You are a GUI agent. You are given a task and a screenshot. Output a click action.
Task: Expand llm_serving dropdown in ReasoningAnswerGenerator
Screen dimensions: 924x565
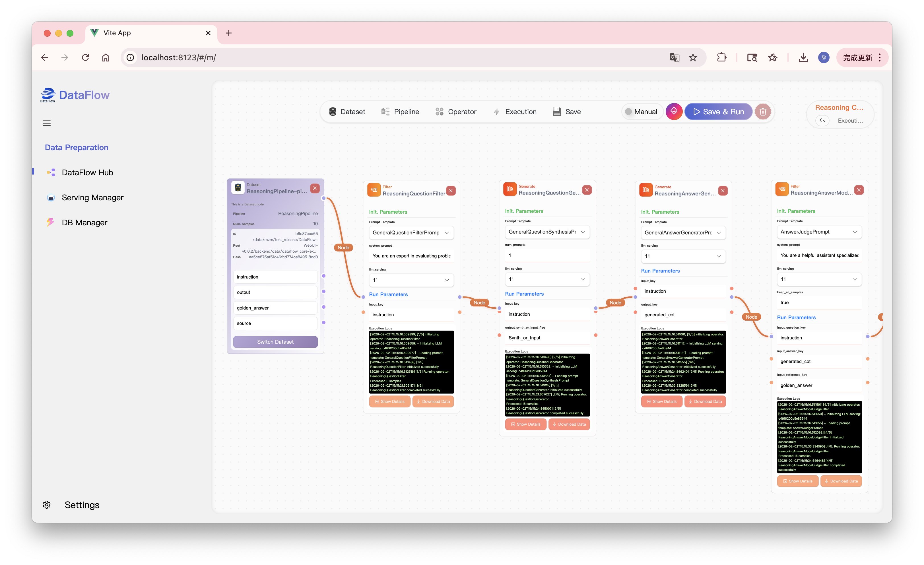(683, 256)
